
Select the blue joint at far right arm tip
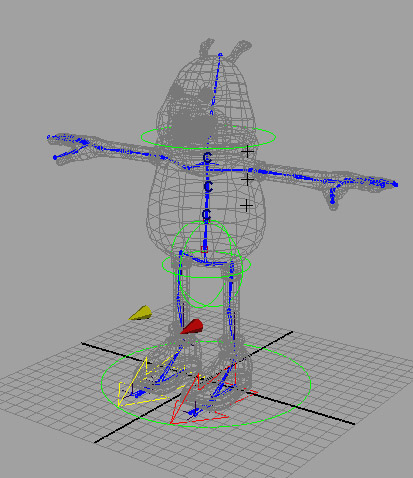pyautogui.click(x=395, y=184)
